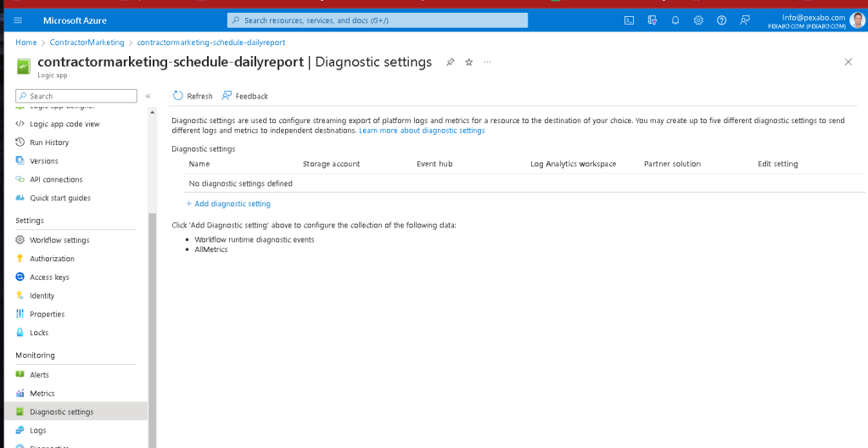Go to Home breadcrumb

[x=26, y=42]
